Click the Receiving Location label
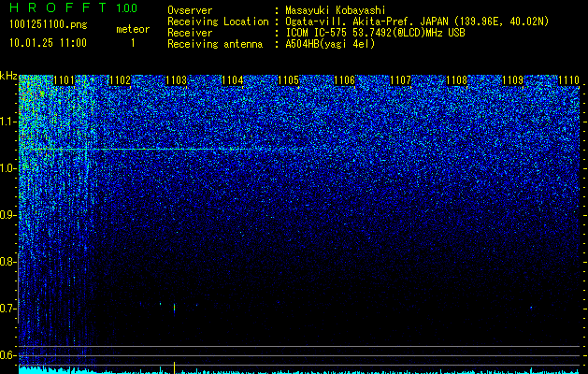The image size is (588, 374). (218, 22)
